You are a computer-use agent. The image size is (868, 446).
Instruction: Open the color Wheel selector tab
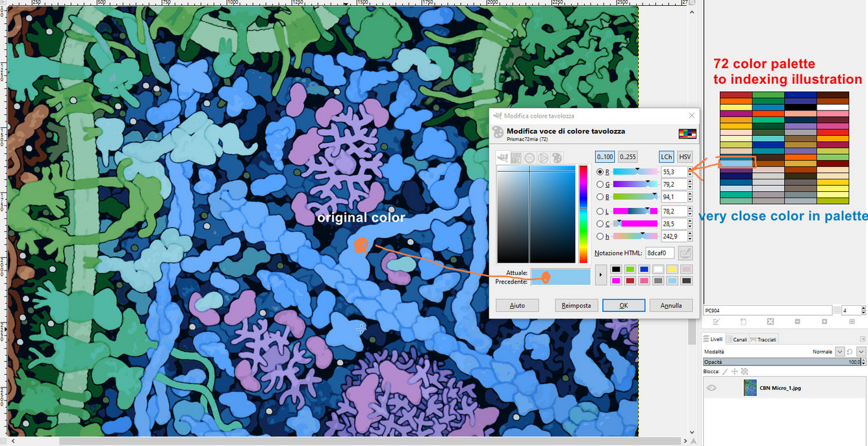(x=543, y=157)
